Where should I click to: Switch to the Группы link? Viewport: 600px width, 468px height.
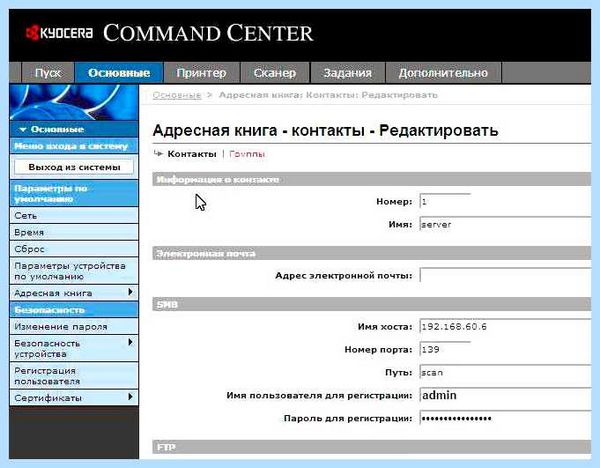coord(247,154)
